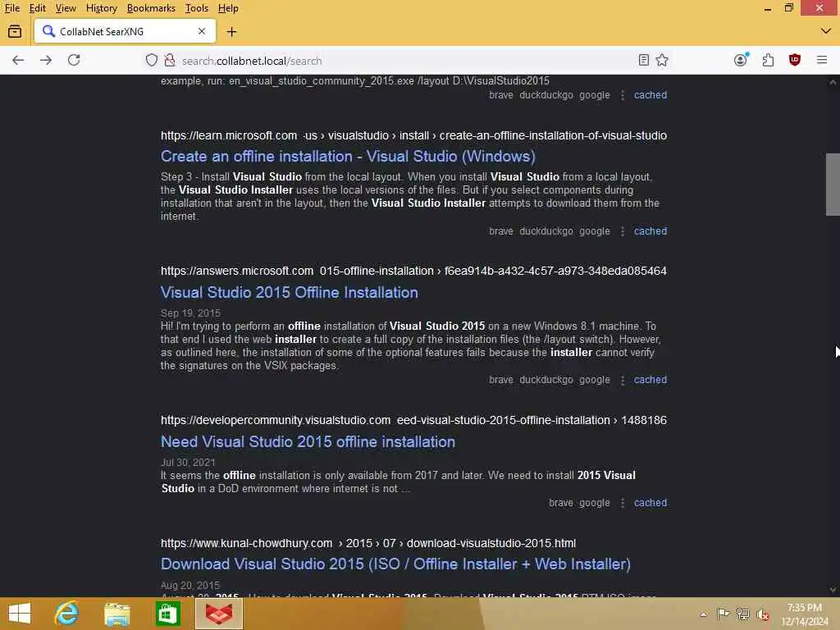Open the Windows Store taskbar icon
This screenshot has width=840, height=630.
[x=167, y=614]
